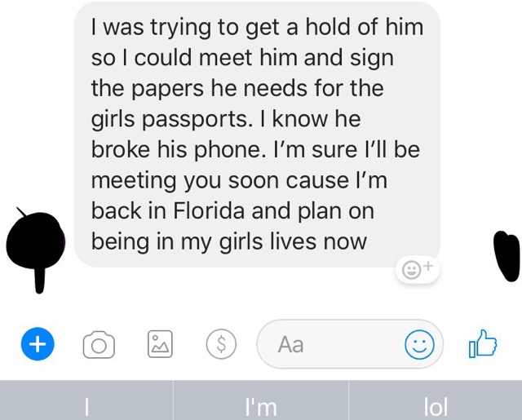Tap the dollar sign payment icon
This screenshot has height=420, width=522.
tap(221, 344)
